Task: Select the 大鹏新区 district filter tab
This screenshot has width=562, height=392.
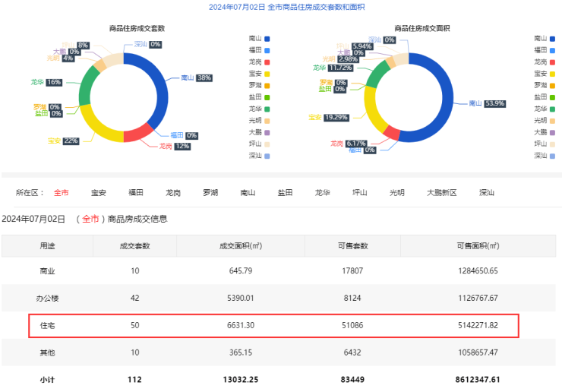Action: coord(441,193)
